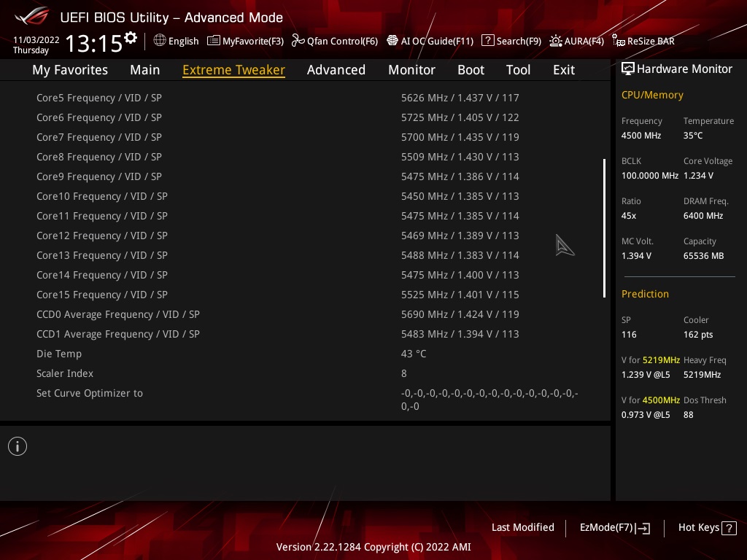The width and height of the screenshot is (747, 560).
Task: Open MyFavorite(F3) menu
Action: pyautogui.click(x=253, y=41)
